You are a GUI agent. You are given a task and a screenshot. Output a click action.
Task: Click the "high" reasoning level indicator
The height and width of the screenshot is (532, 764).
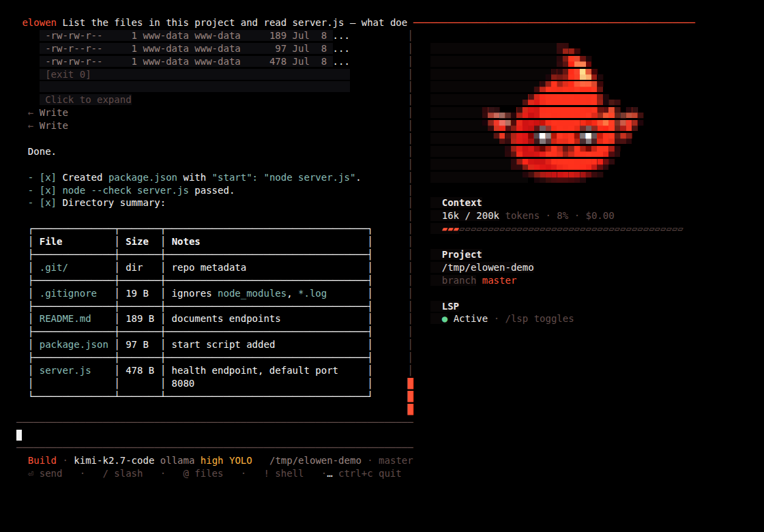212,460
